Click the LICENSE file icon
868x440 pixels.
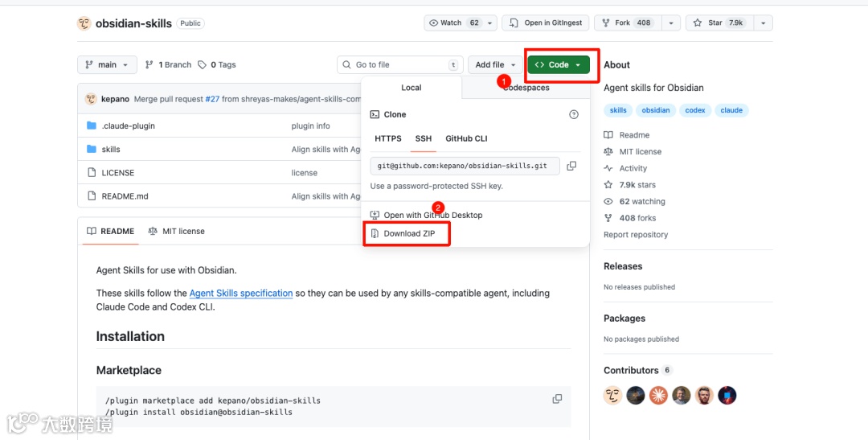coord(92,172)
